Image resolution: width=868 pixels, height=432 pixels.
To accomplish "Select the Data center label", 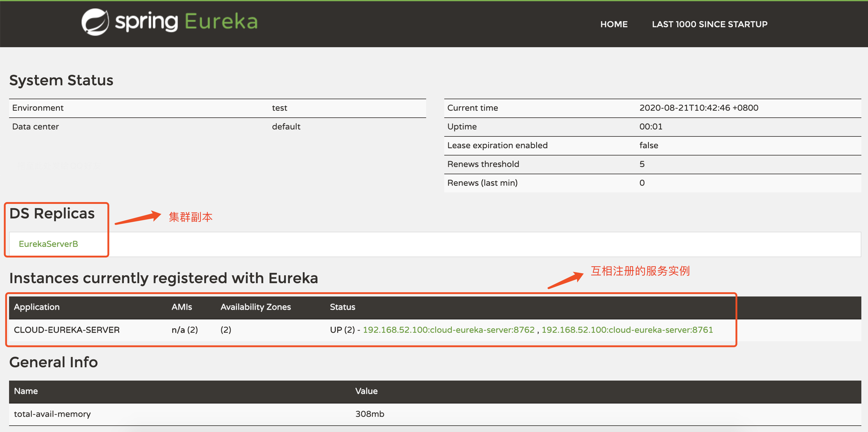I will pyautogui.click(x=35, y=126).
